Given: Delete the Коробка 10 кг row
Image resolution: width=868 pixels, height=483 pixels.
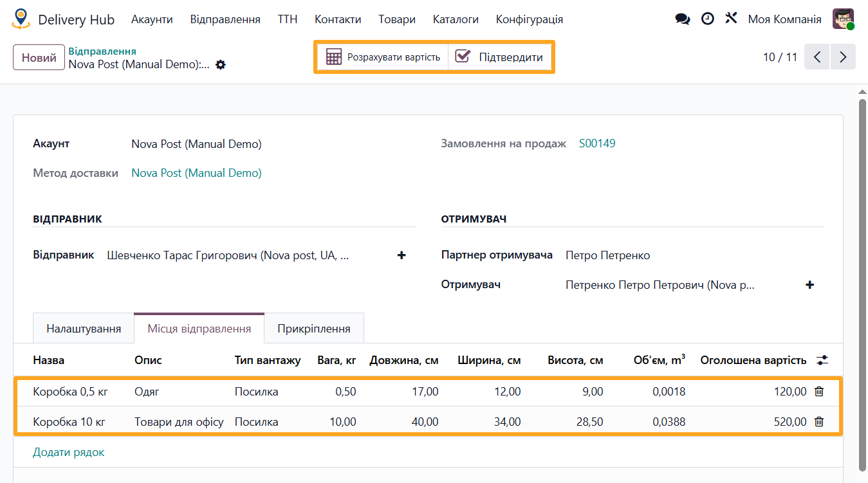Looking at the screenshot, I should (819, 422).
